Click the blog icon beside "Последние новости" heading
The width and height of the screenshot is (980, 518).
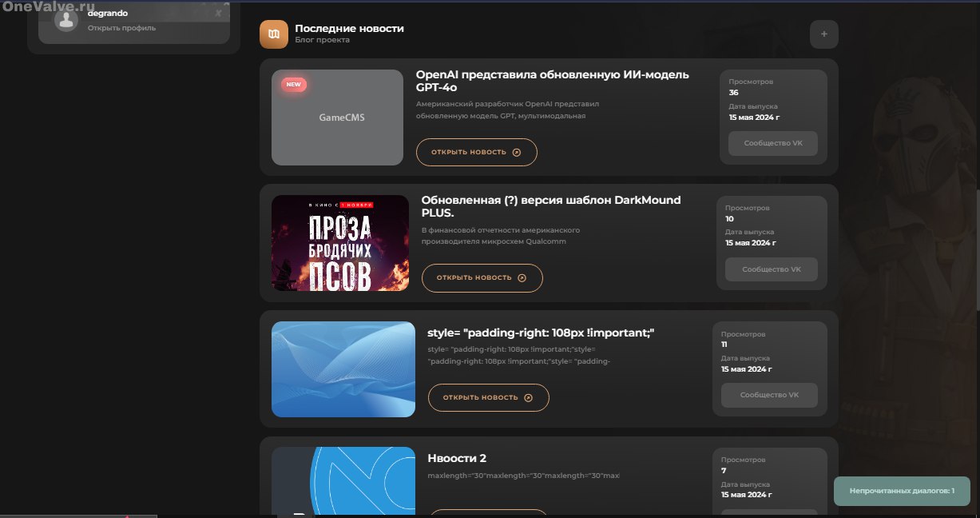tap(274, 34)
